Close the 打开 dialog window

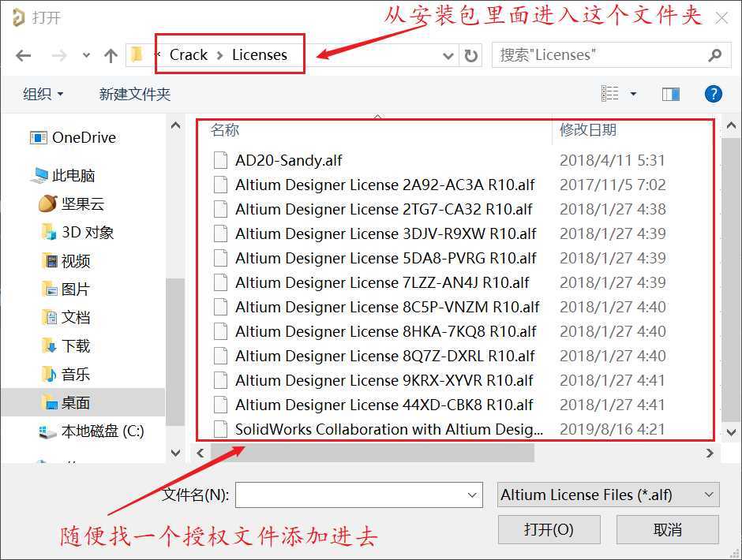pos(721,18)
